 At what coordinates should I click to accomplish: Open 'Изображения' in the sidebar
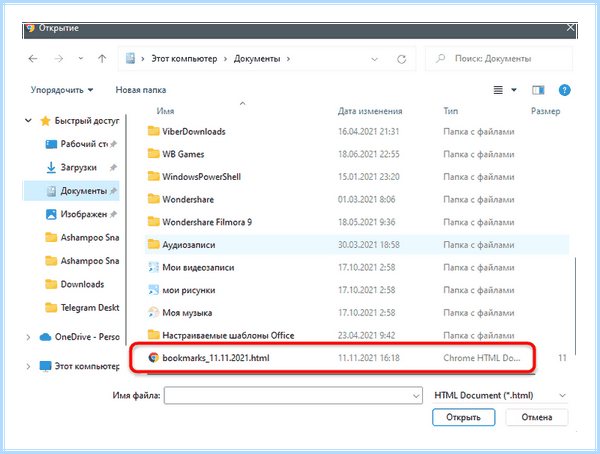tap(84, 214)
